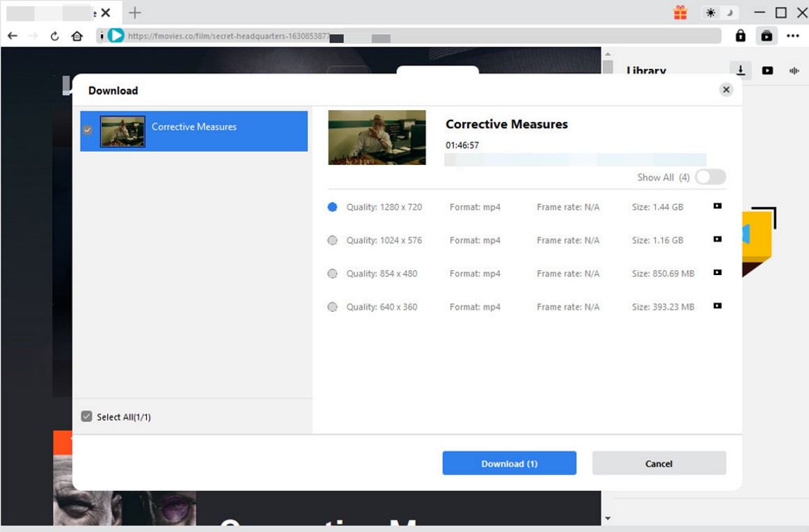Cancel the download dialog
The height and width of the screenshot is (532, 809).
(659, 463)
